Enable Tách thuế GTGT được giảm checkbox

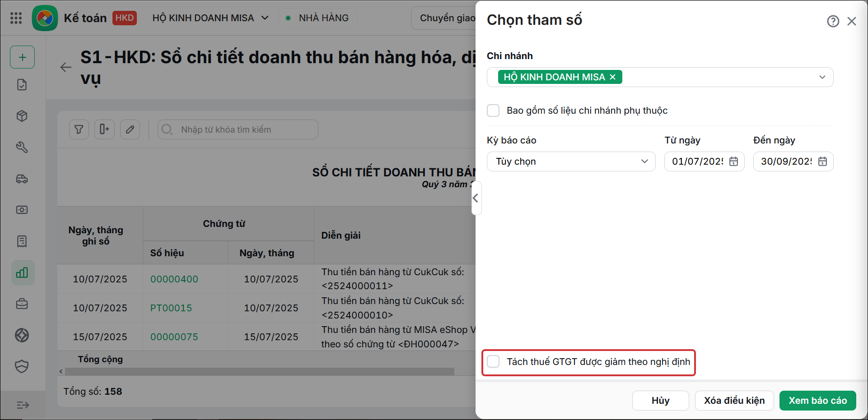click(493, 361)
